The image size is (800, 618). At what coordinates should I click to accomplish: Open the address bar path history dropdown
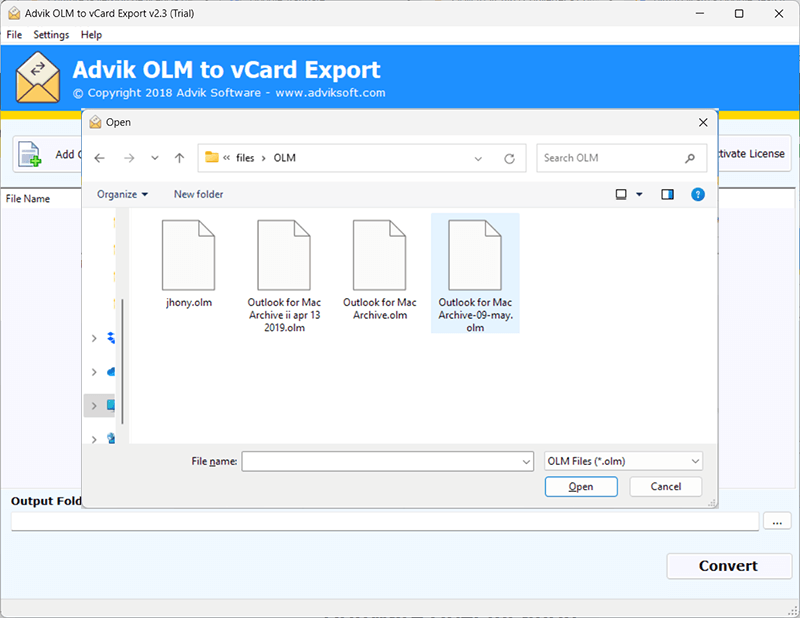tap(478, 159)
